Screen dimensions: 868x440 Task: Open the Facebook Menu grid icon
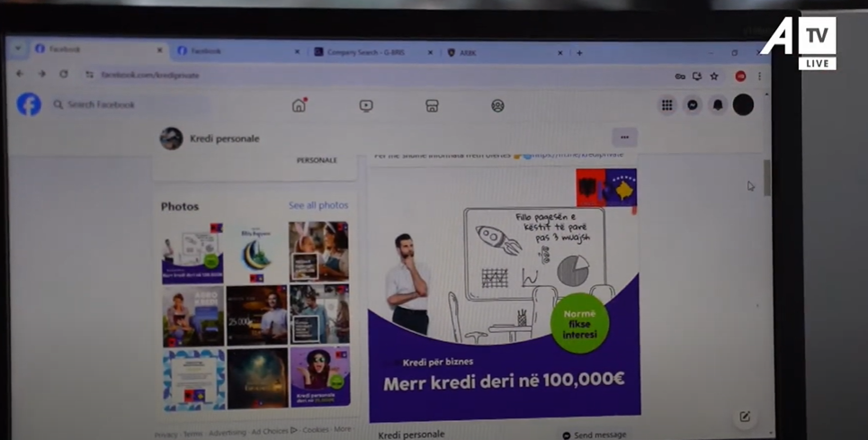click(x=667, y=104)
